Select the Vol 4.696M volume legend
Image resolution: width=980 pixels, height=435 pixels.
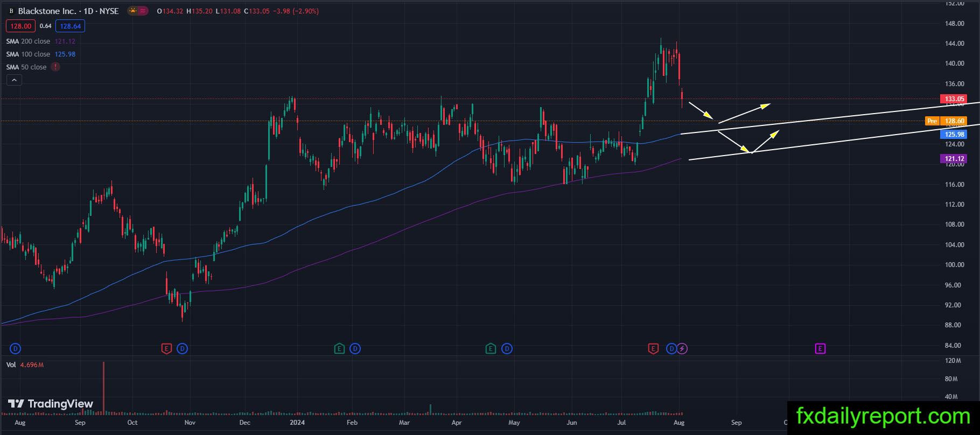coord(25,365)
